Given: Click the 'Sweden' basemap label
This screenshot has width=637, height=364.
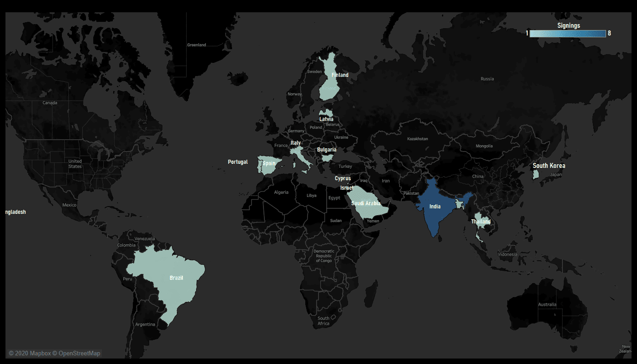Looking at the screenshot, I should (314, 71).
